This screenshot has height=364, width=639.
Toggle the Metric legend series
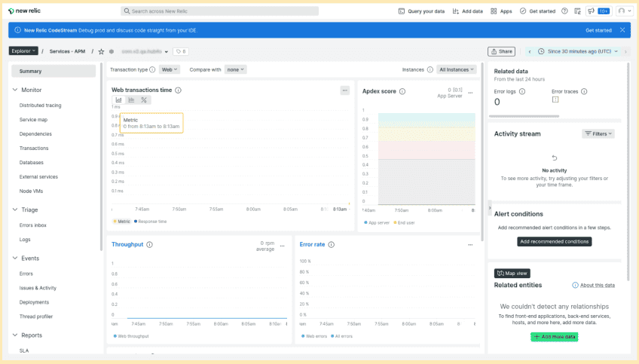click(122, 222)
